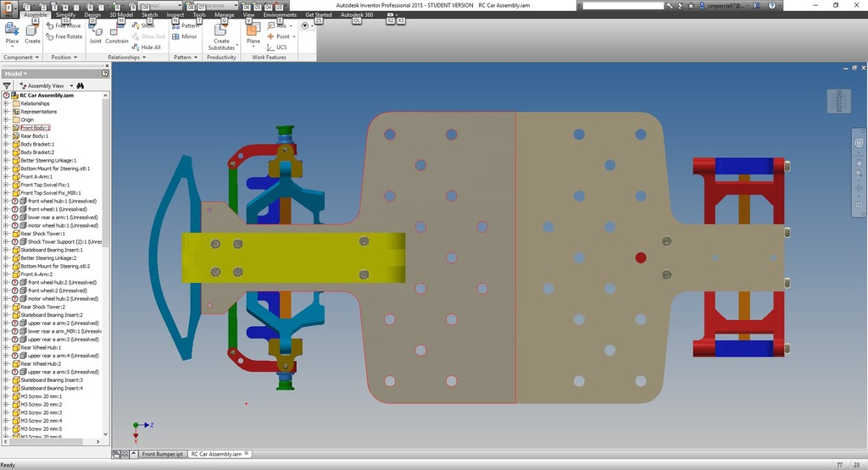868x470 pixels.
Task: Switch to the 3D Model ribbon tab
Action: [x=120, y=15]
